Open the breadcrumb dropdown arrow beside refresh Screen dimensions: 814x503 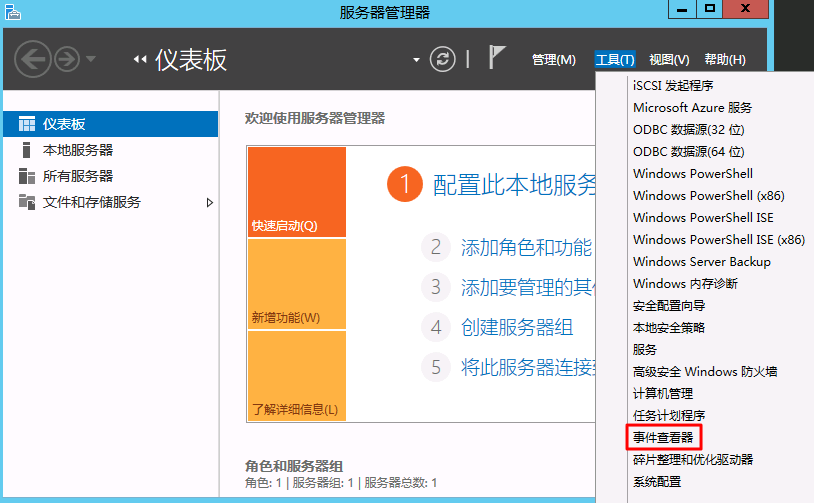(416, 60)
